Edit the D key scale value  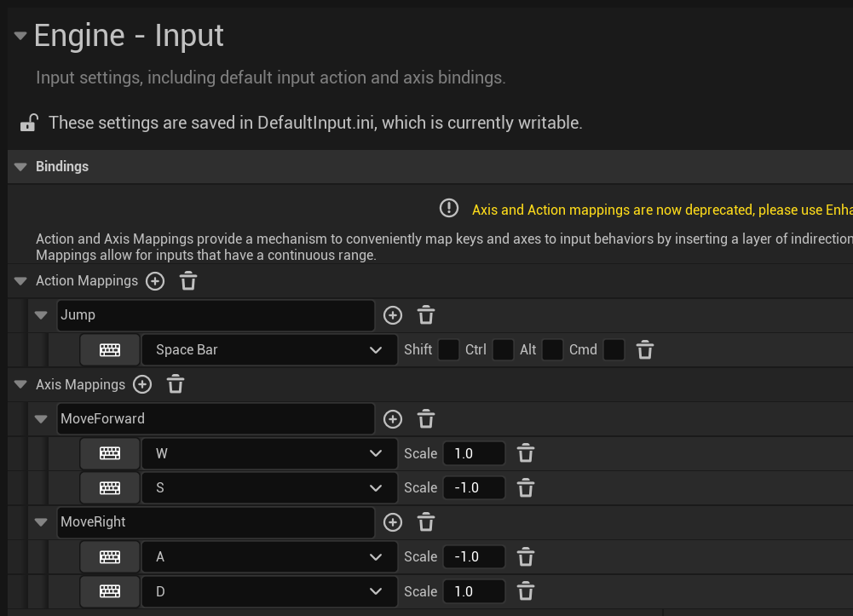(x=474, y=591)
